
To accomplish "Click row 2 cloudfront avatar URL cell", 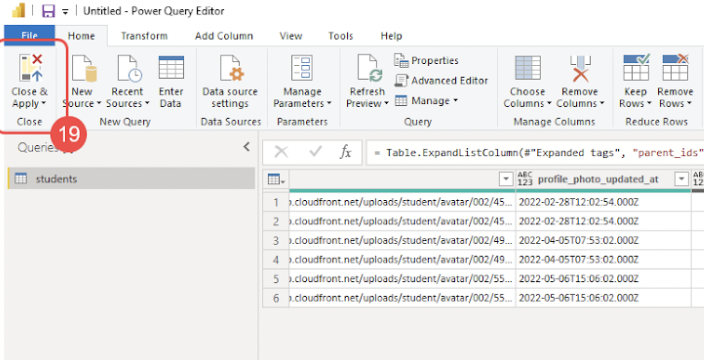I will pyautogui.click(x=402, y=222).
